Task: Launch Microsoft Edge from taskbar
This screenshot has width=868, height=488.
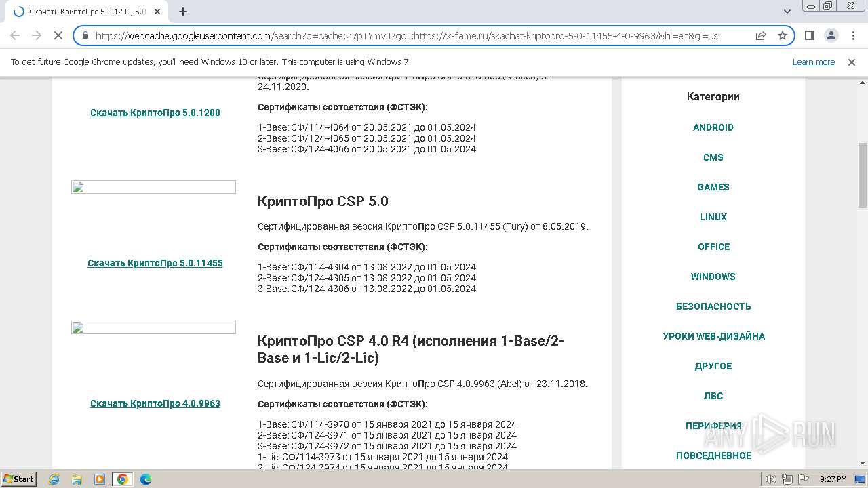Action: coord(146,479)
